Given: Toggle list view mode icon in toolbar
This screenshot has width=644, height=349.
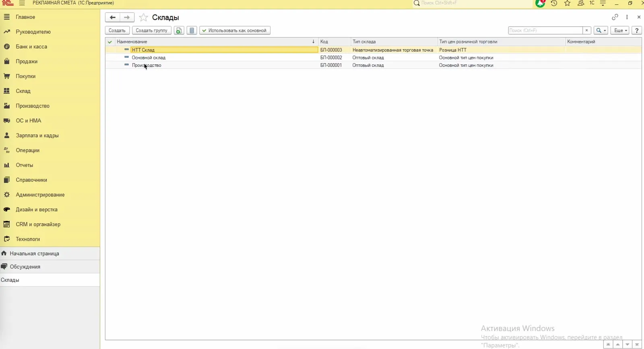Looking at the screenshot, I should tap(192, 30).
